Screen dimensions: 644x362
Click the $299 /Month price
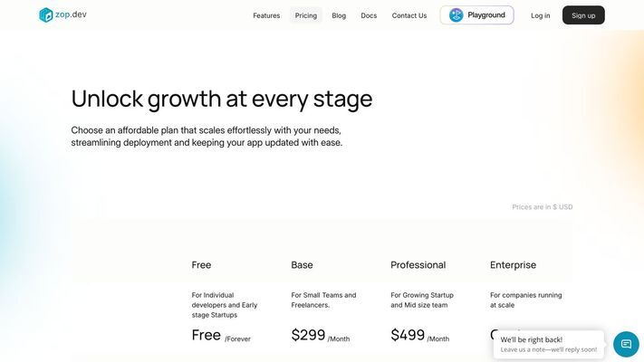point(321,336)
